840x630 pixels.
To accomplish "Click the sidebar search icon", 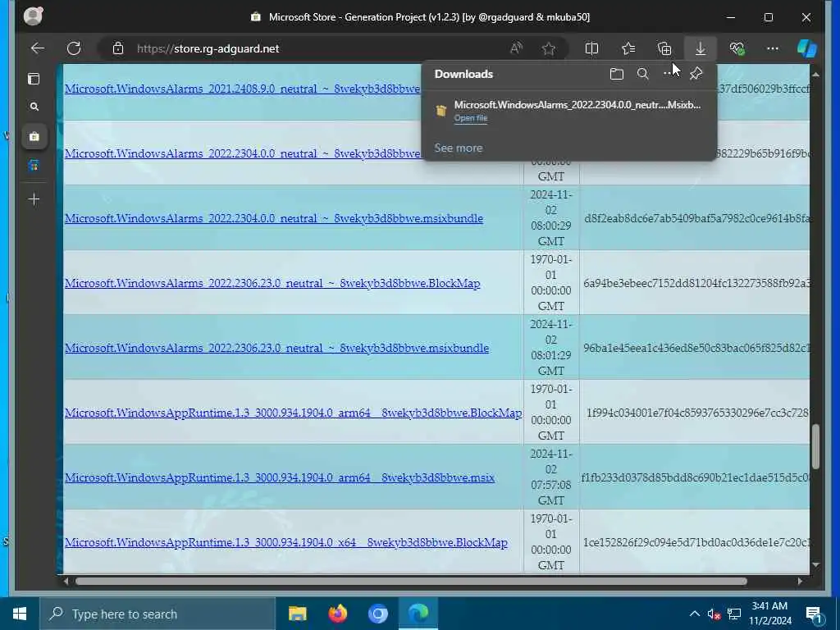I will tap(34, 107).
